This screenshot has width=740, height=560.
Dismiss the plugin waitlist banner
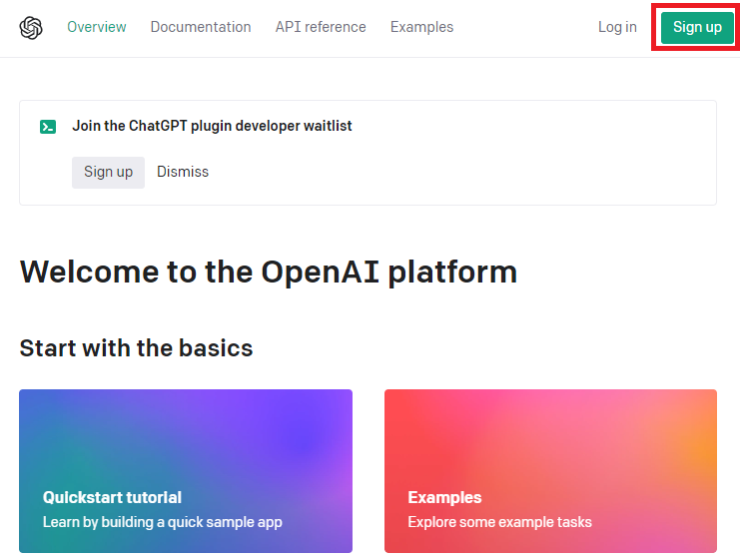pos(183,172)
